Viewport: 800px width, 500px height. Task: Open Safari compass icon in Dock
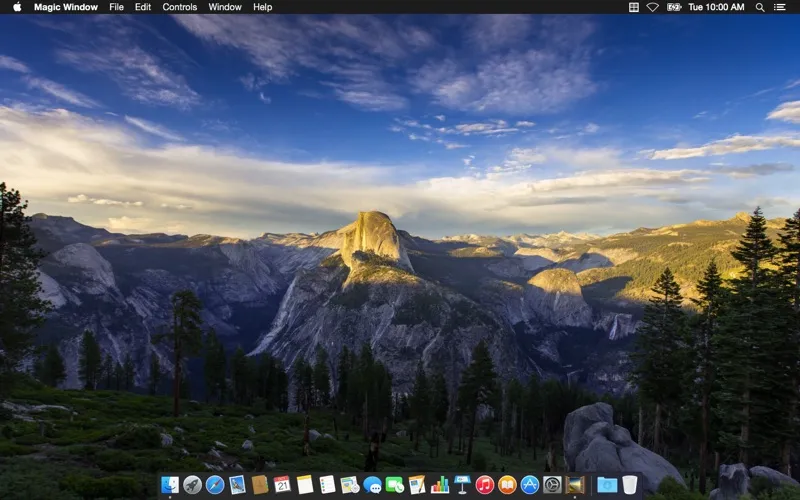(x=214, y=485)
